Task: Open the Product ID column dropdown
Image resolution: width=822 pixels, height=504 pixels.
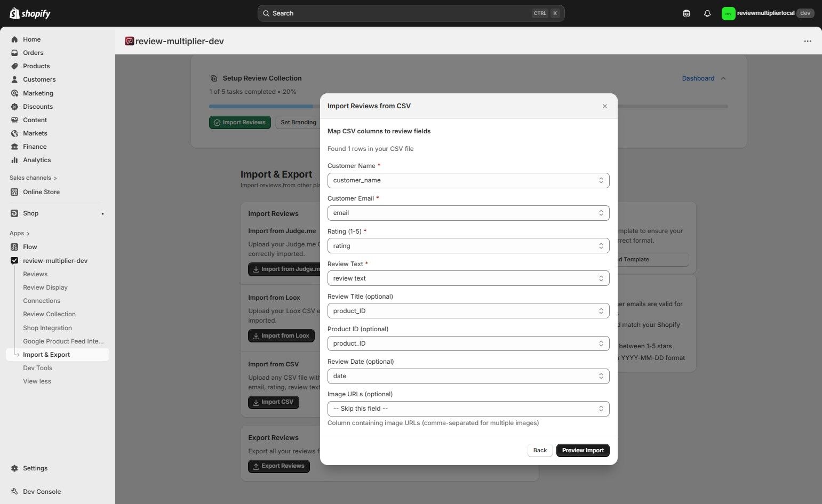Action: click(468, 343)
